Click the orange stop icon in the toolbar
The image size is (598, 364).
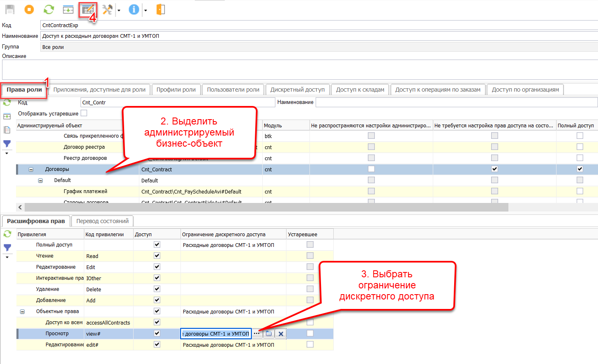point(29,9)
